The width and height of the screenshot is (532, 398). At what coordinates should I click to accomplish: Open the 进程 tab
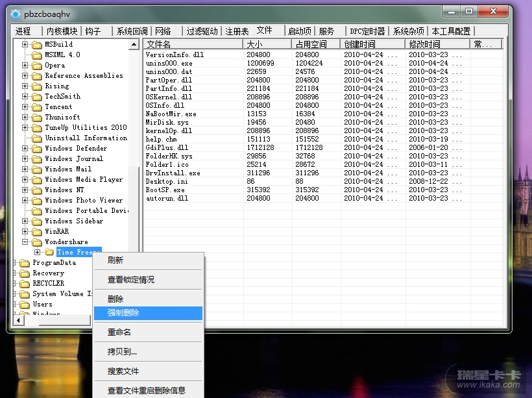23,31
